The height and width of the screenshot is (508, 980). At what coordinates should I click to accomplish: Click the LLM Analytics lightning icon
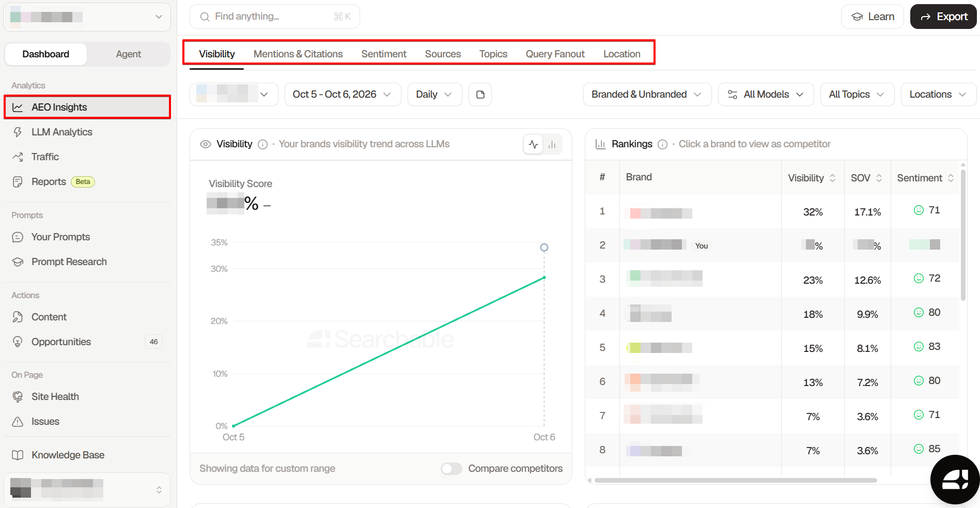18,132
